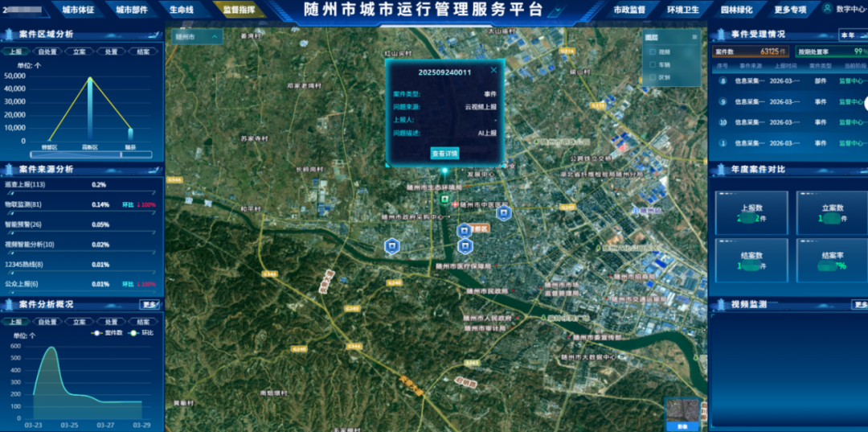This screenshot has height=432, width=868.
Task: Enable the 区划 layer checkbox
Action: 653,77
